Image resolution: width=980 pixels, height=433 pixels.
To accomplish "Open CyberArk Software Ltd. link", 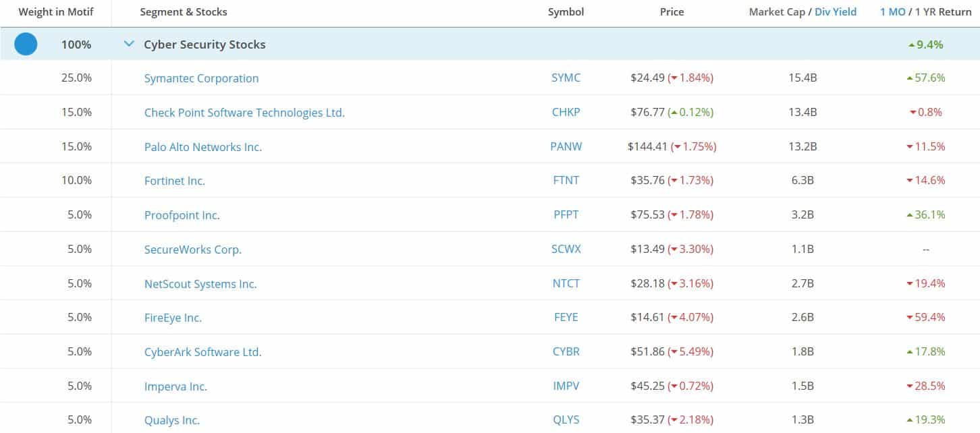I will (202, 352).
